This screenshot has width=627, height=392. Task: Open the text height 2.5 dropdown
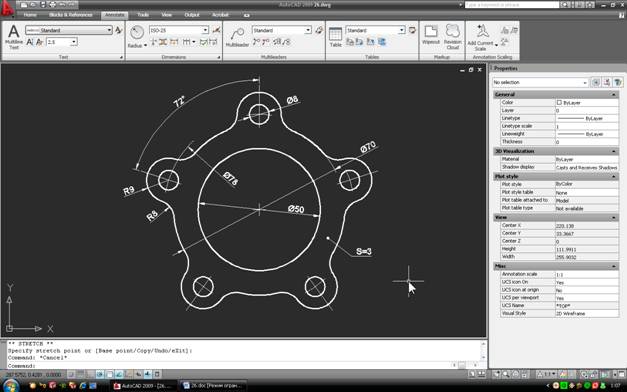click(x=74, y=42)
